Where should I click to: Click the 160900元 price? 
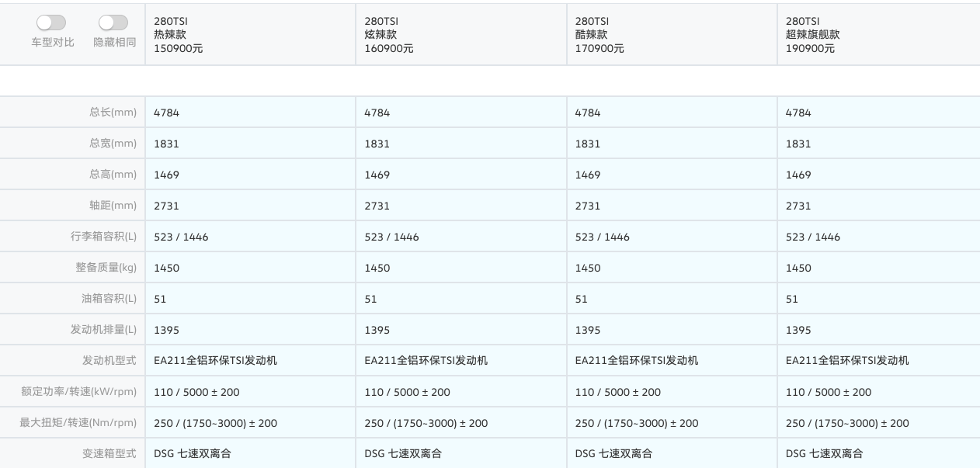point(389,48)
